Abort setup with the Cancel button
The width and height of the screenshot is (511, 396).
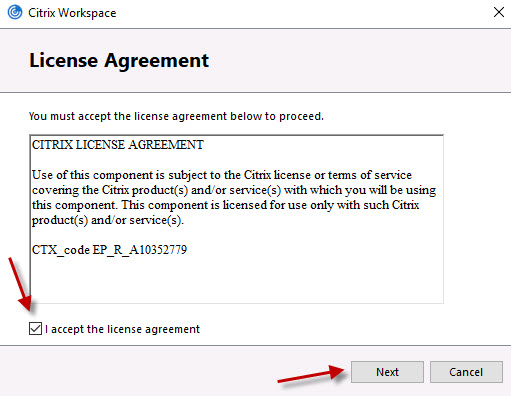tap(466, 372)
